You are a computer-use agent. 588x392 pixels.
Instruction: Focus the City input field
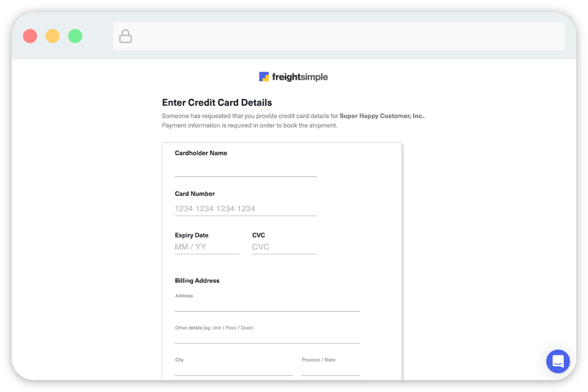point(234,369)
